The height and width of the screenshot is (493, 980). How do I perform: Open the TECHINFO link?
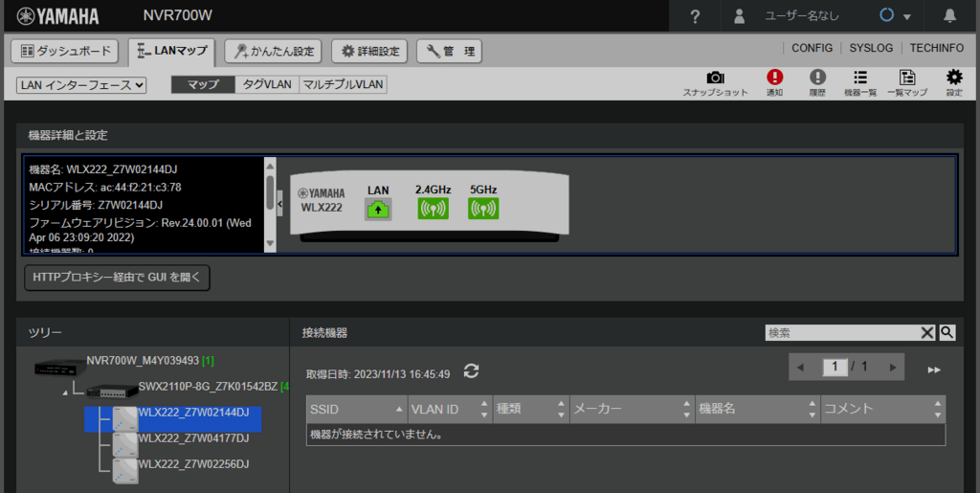[936, 48]
